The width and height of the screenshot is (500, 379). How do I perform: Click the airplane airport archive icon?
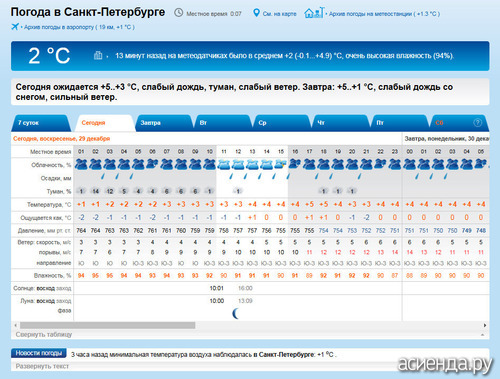coord(15,27)
